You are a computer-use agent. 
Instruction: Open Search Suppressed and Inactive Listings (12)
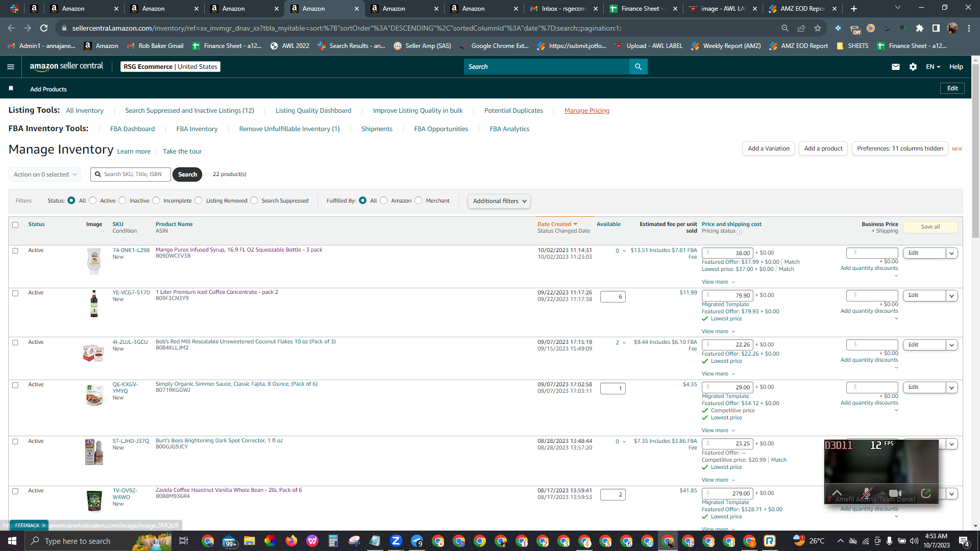(x=189, y=111)
